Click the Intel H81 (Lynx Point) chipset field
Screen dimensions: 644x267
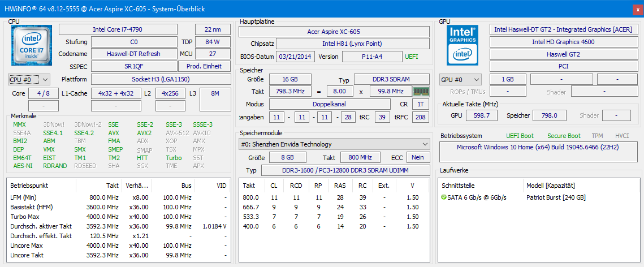pos(352,44)
